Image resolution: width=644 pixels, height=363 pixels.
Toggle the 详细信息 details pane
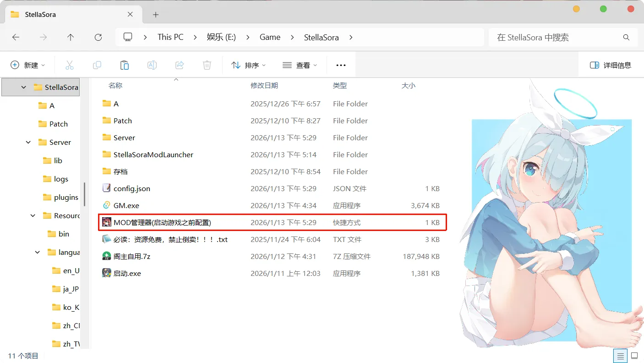click(x=611, y=65)
